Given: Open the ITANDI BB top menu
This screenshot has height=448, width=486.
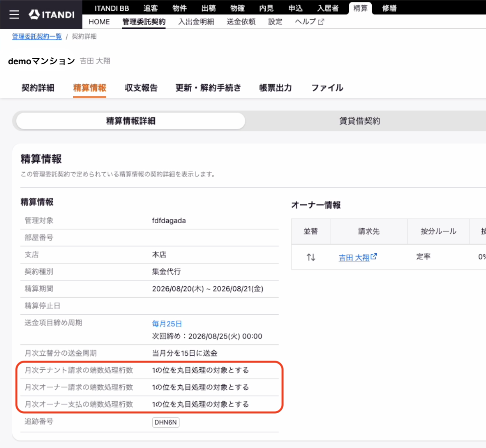Looking at the screenshot, I should (112, 8).
